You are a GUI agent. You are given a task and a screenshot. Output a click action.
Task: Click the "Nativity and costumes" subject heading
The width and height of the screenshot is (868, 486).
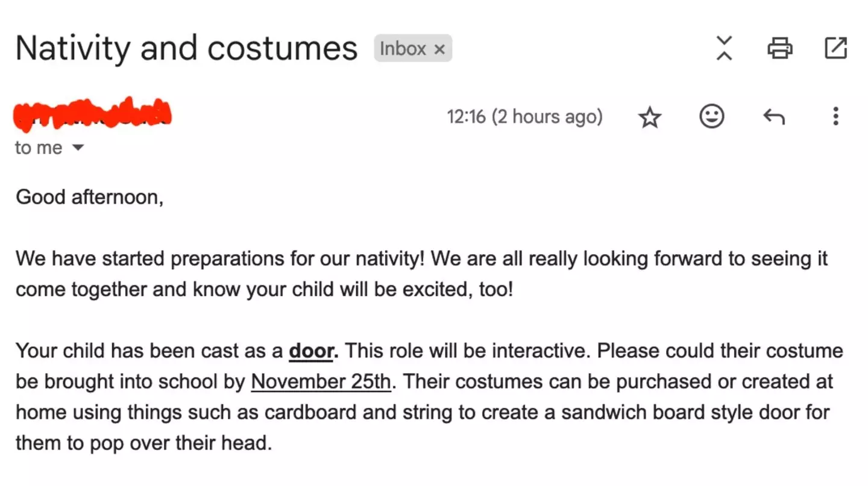coord(186,48)
